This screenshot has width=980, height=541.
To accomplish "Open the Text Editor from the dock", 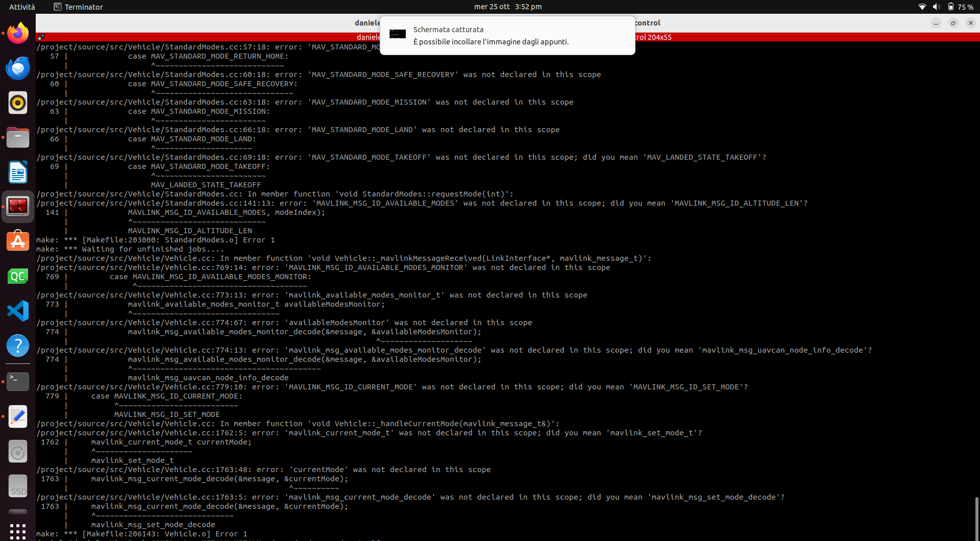I will pos(17,417).
